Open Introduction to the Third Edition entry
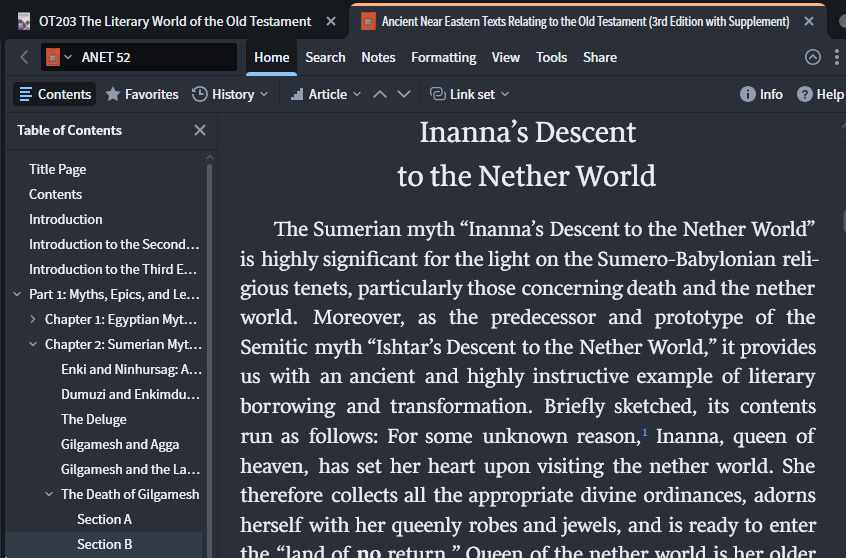846x558 pixels. 113,269
